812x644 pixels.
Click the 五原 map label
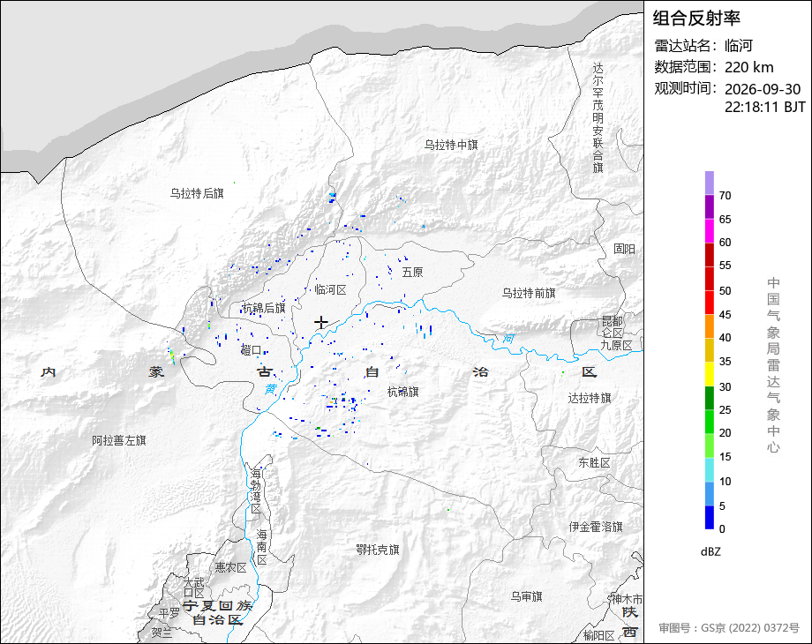click(412, 273)
